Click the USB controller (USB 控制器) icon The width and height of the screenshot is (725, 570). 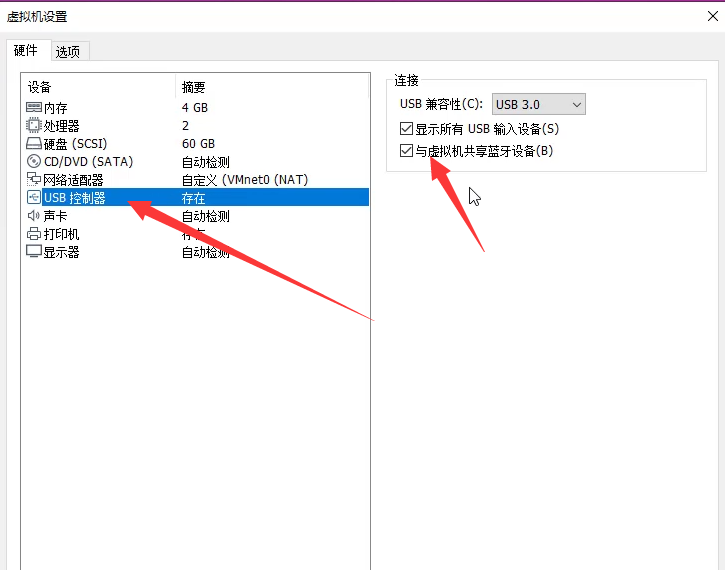(34, 198)
